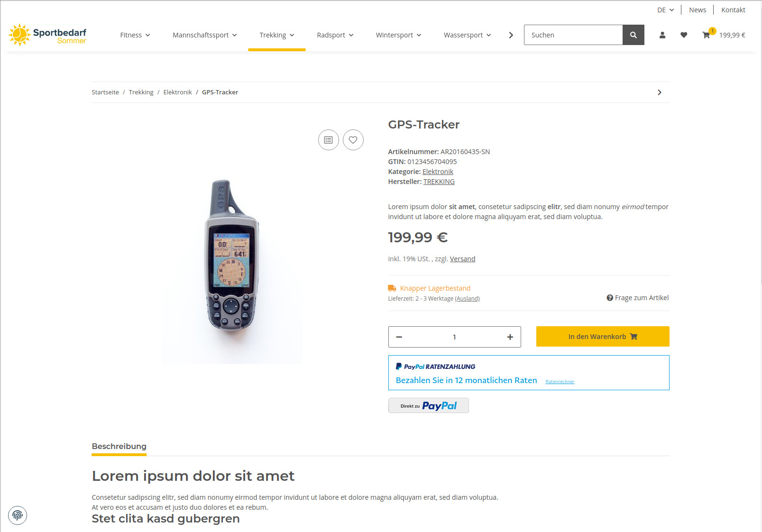Click In den Warenkorb button
Image resolution: width=762 pixels, height=532 pixels.
(603, 337)
